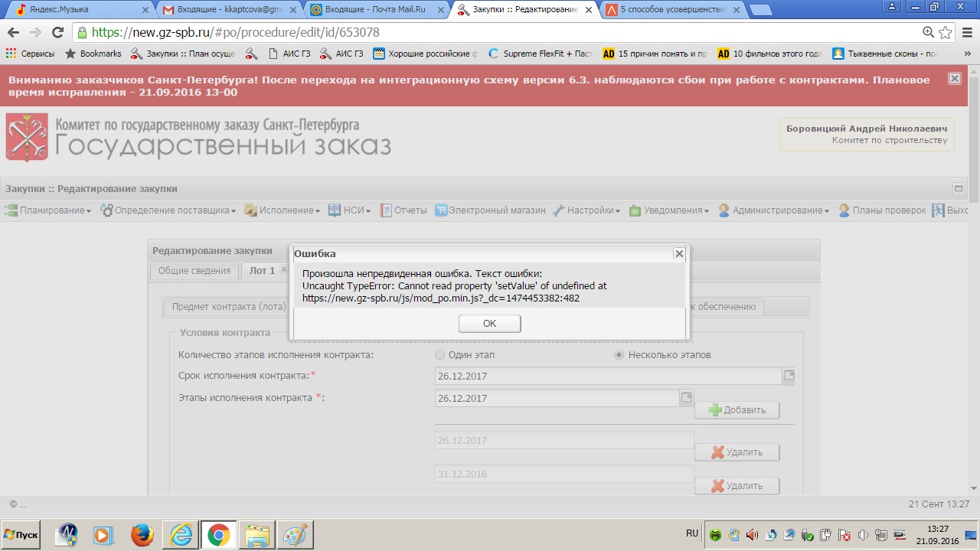Click the Государственный заказ logo
This screenshot has height=551, width=980.
pos(199,138)
